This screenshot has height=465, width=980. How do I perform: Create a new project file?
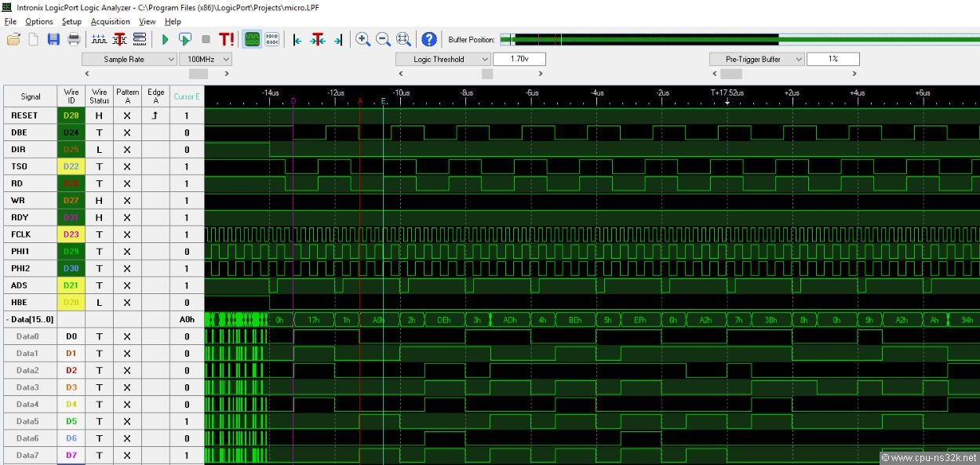pyautogui.click(x=34, y=39)
